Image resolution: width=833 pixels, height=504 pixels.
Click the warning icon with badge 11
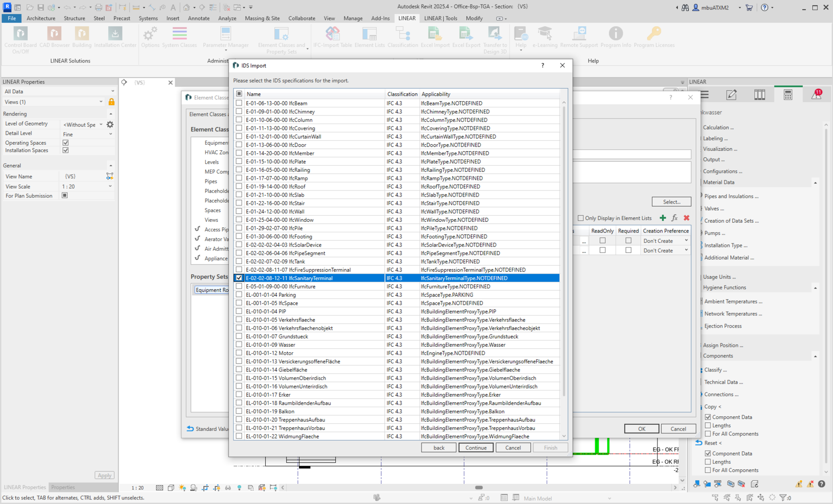tap(816, 95)
